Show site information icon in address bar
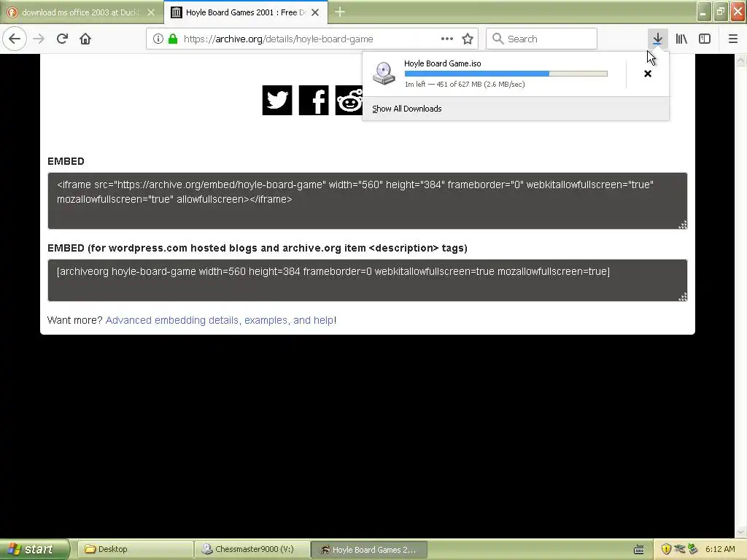The image size is (747, 560). [x=158, y=39]
